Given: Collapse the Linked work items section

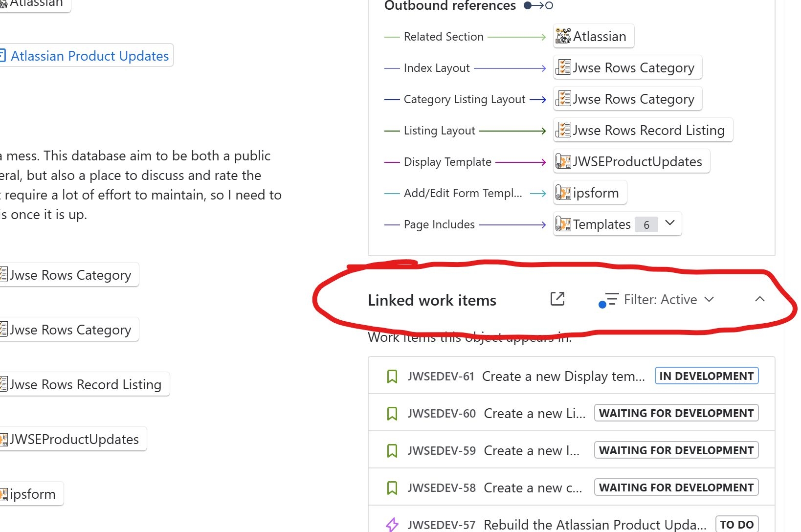Looking at the screenshot, I should coord(759,299).
